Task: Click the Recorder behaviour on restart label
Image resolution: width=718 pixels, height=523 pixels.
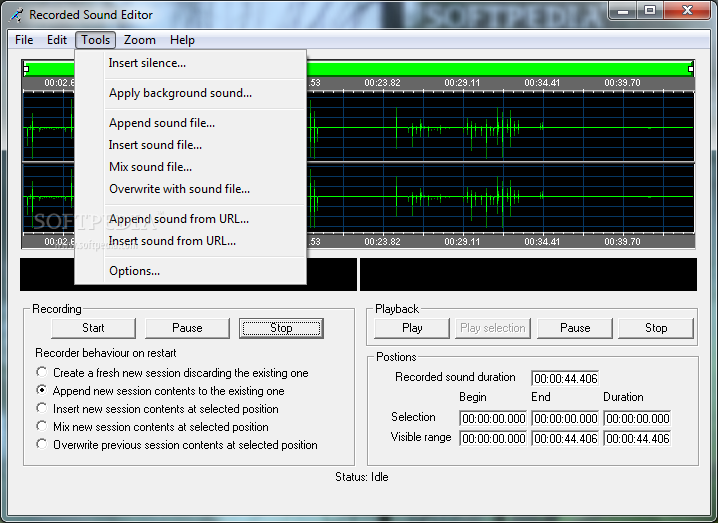Action: pyautogui.click(x=106, y=353)
